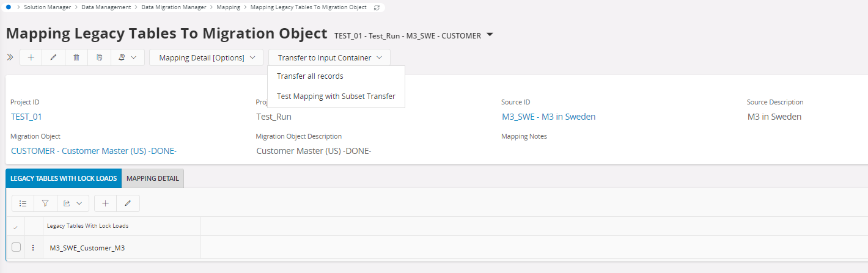Choose Transfer all records menu entry

[310, 76]
